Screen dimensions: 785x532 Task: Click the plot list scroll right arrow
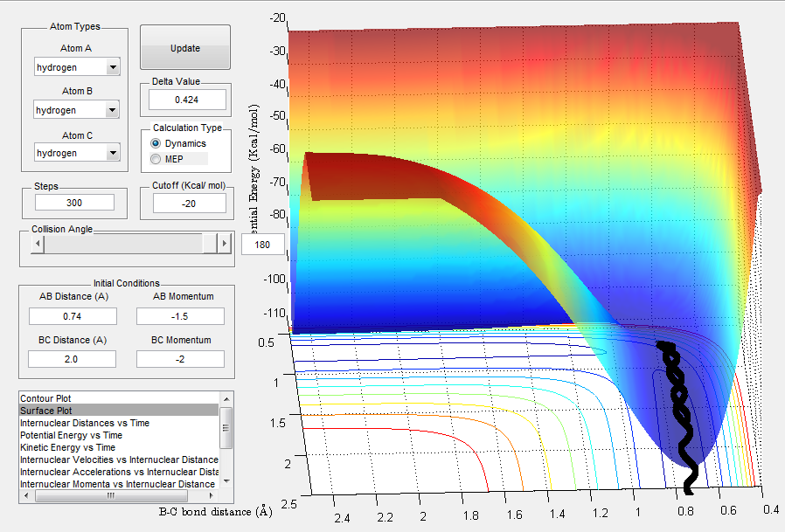click(x=212, y=496)
